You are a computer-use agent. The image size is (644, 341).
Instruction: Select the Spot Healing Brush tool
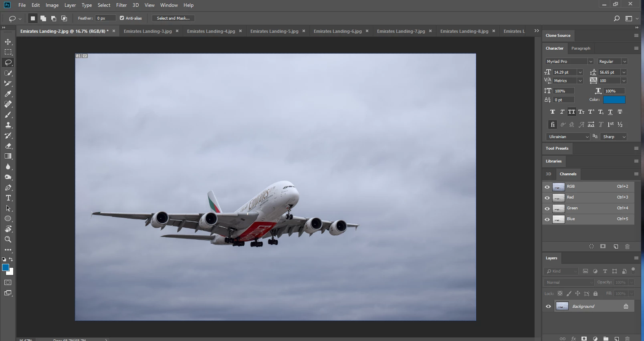tap(8, 104)
